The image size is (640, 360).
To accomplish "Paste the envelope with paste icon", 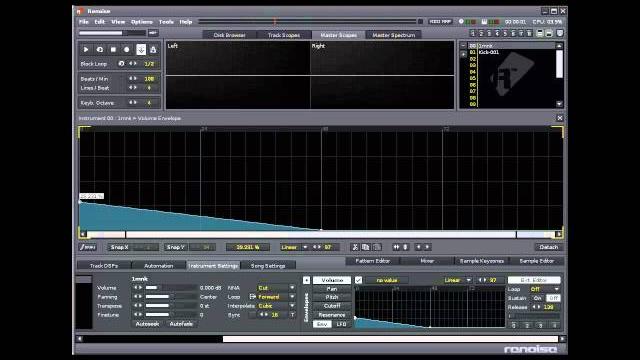I will (377, 247).
